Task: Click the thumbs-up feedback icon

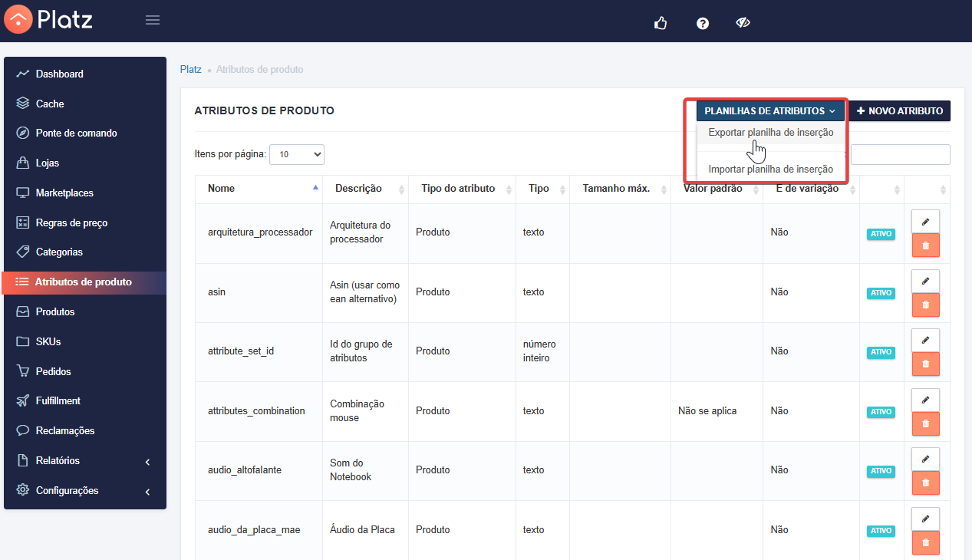Action: click(661, 23)
